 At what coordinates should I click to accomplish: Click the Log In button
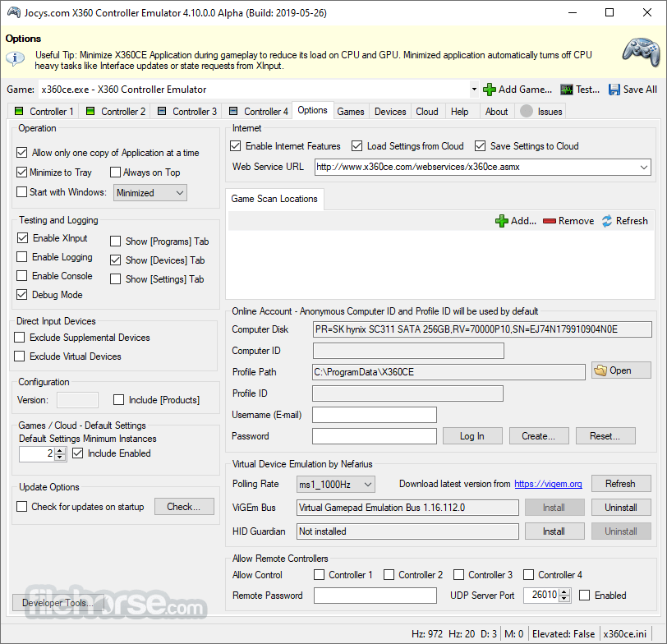point(472,436)
